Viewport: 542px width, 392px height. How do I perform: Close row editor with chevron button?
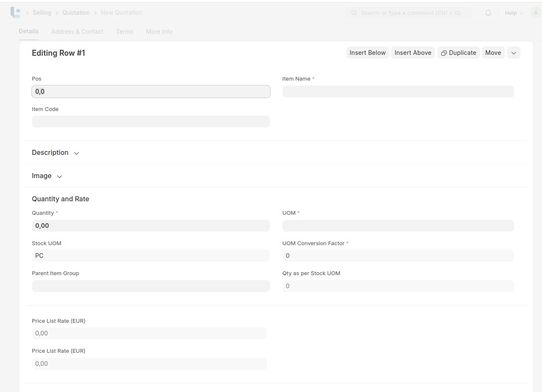(x=513, y=53)
